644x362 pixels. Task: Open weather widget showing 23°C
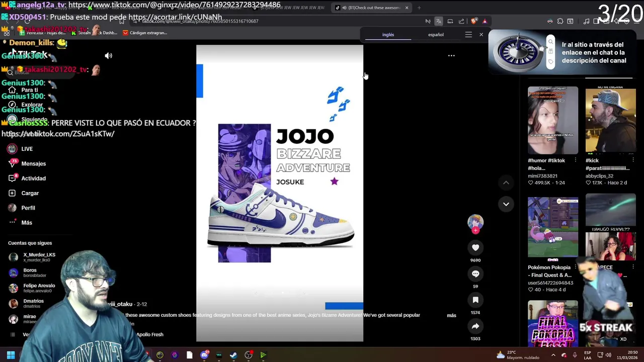518,355
